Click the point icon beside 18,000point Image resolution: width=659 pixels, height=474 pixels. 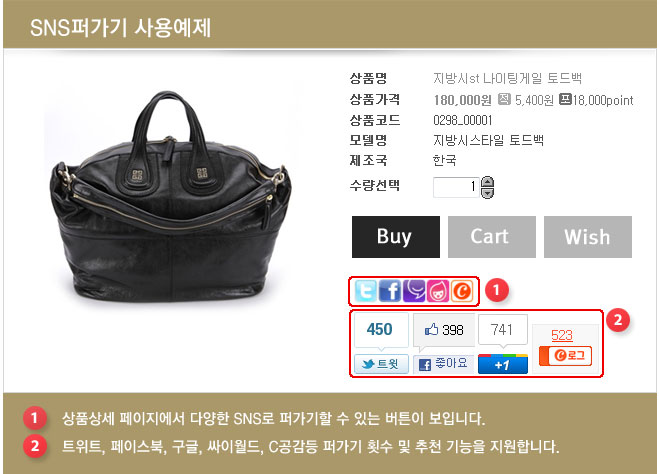click(565, 99)
